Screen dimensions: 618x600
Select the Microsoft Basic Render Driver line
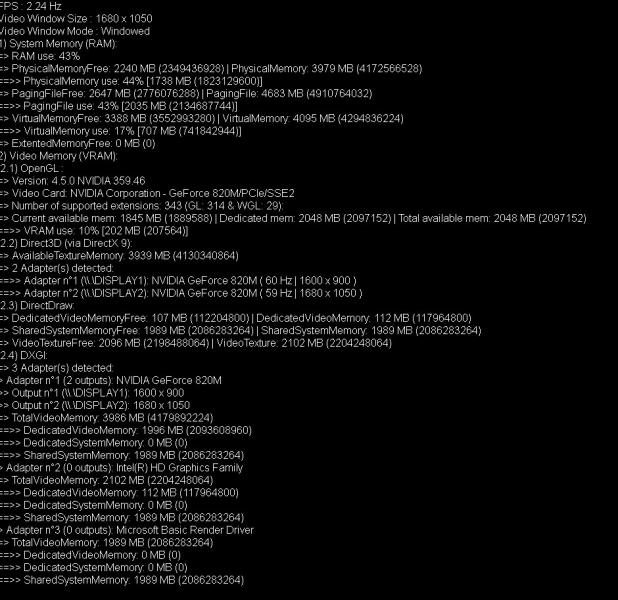[127, 530]
